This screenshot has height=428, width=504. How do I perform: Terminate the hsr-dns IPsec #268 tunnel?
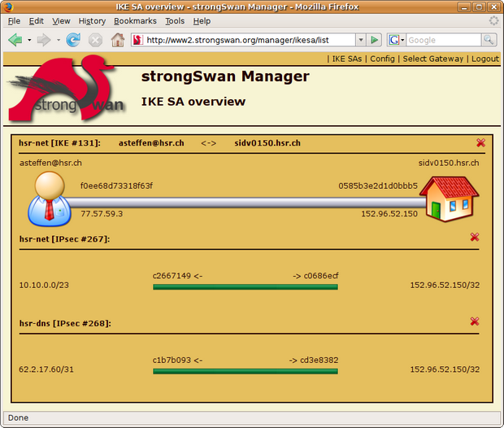point(475,321)
